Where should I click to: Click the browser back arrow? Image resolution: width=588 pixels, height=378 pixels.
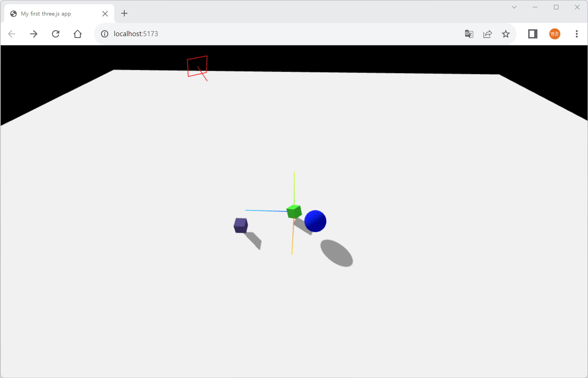(12, 34)
